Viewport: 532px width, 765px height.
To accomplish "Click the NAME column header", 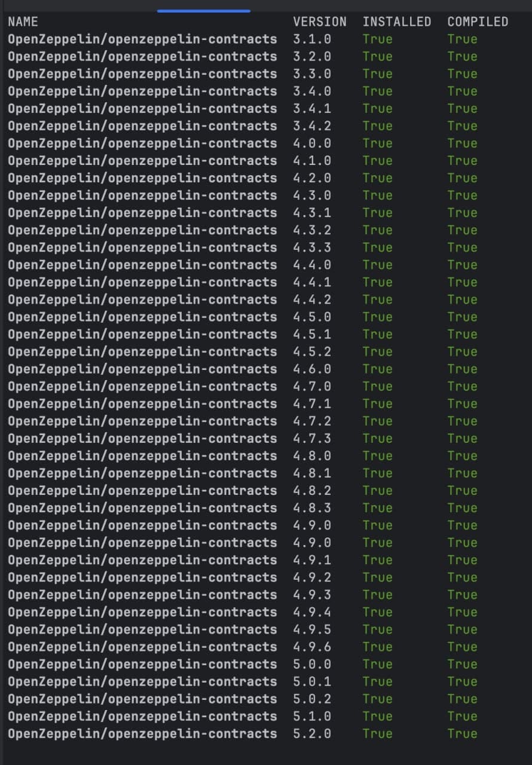I will [x=23, y=22].
